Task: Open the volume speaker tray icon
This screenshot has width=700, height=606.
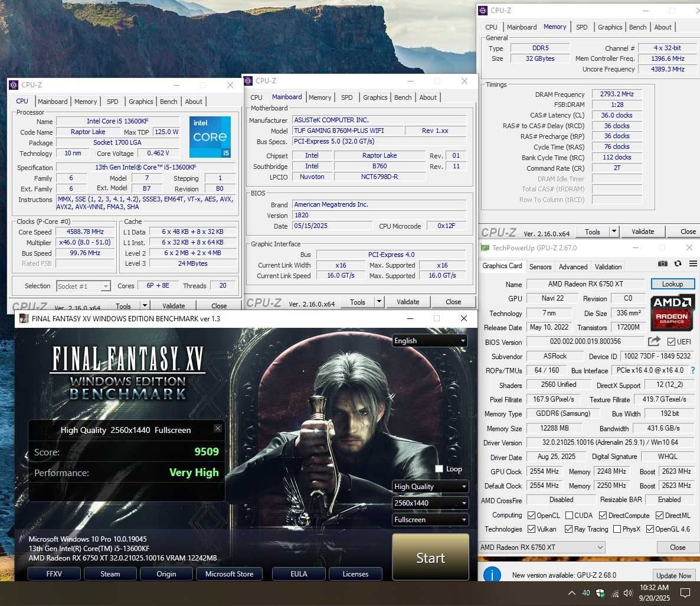Action: click(x=628, y=593)
